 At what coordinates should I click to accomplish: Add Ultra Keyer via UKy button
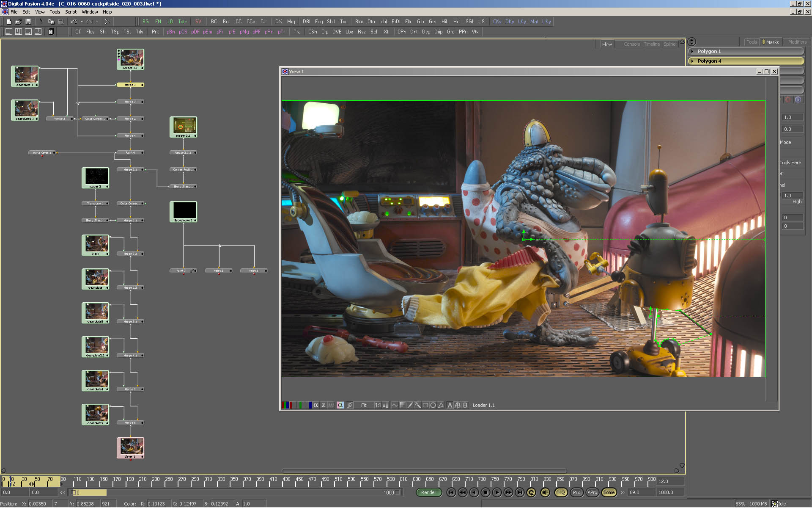546,22
